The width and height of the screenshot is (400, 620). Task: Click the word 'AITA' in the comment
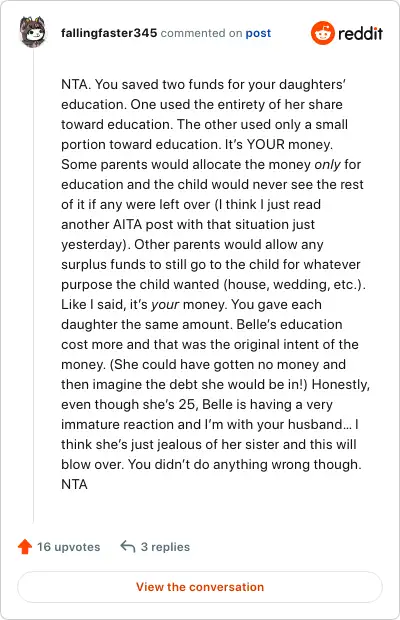coord(127,225)
